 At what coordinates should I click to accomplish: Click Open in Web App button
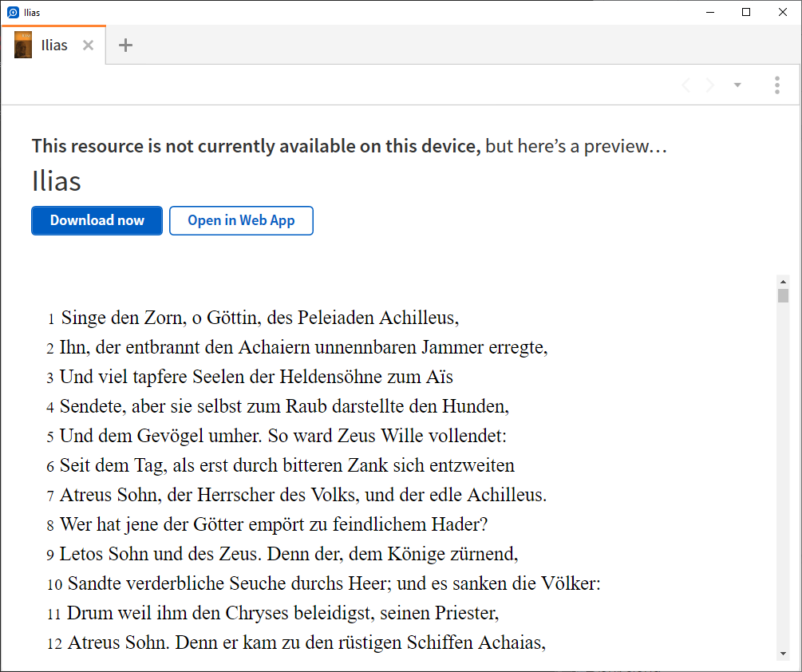point(241,220)
